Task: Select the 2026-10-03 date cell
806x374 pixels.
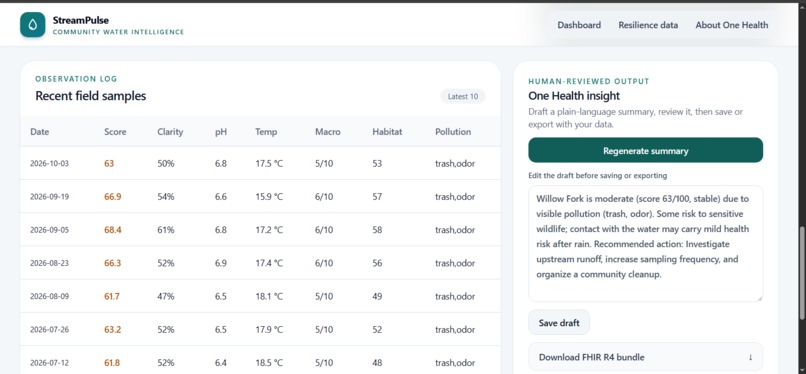Action: [x=49, y=163]
